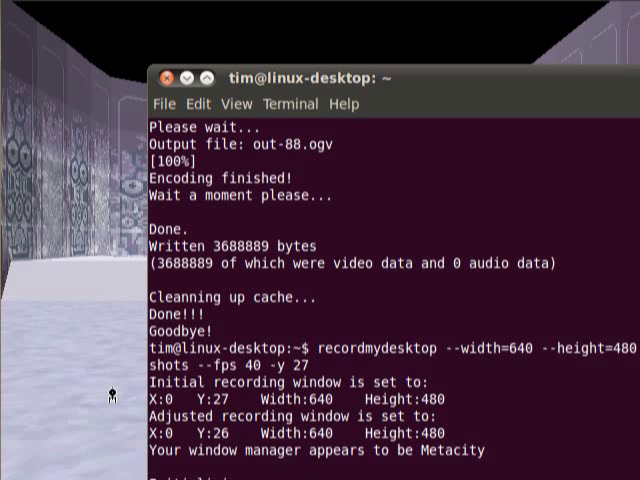
Task: Open the Help menu in terminal
Action: tap(344, 104)
